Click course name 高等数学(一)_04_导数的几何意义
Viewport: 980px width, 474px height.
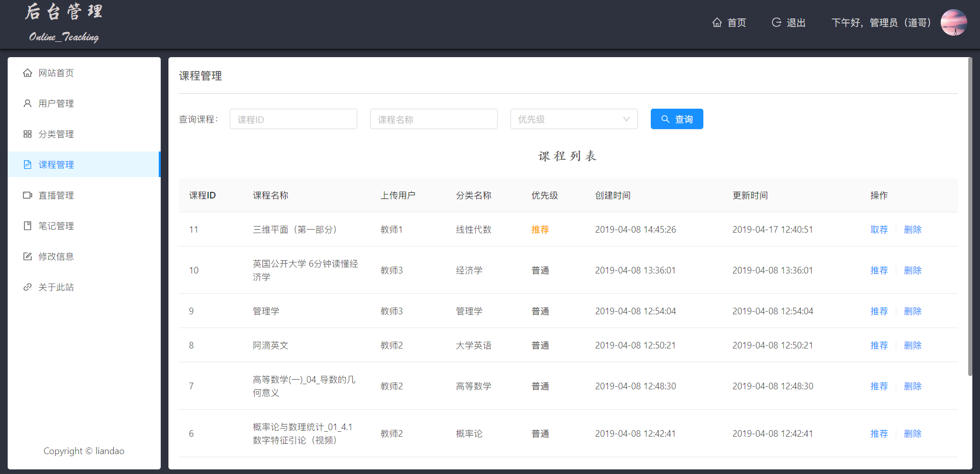[304, 386]
